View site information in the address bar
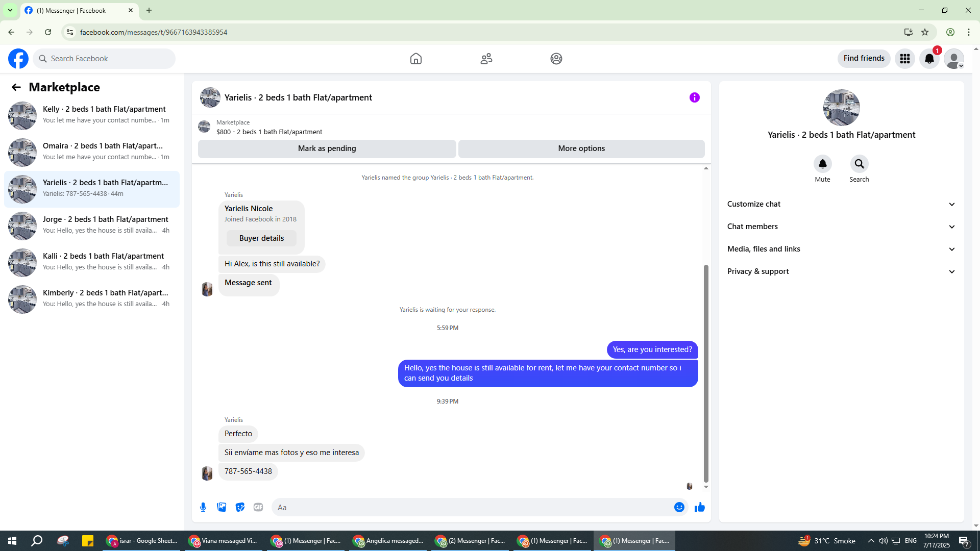This screenshot has height=551, width=980. click(70, 32)
